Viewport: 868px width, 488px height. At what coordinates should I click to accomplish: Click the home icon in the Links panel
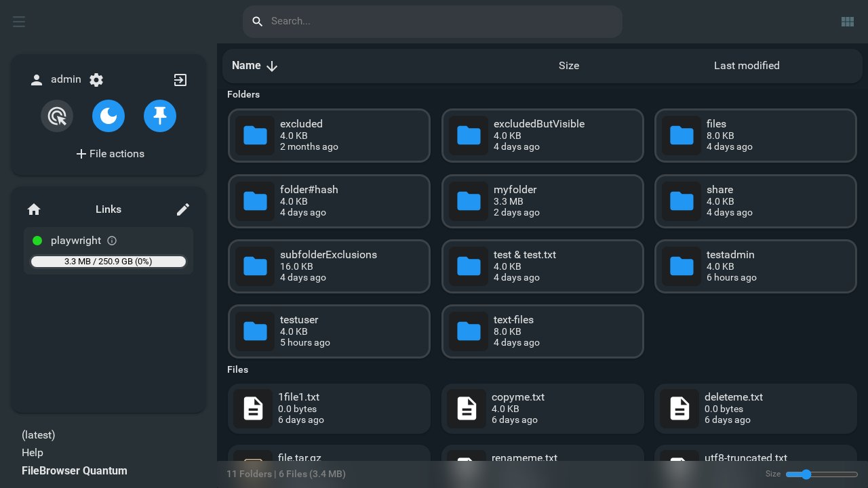point(34,209)
